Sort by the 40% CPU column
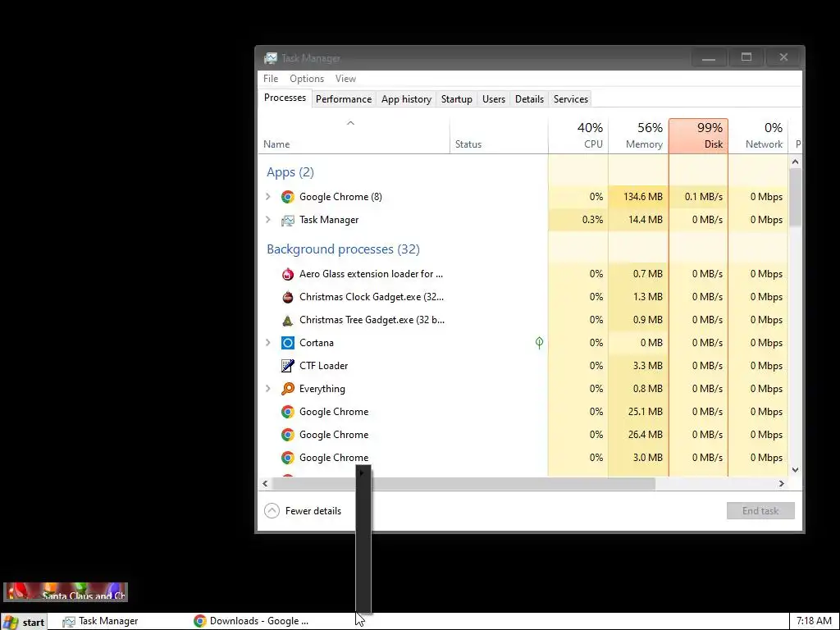The image size is (840, 630). click(x=578, y=136)
